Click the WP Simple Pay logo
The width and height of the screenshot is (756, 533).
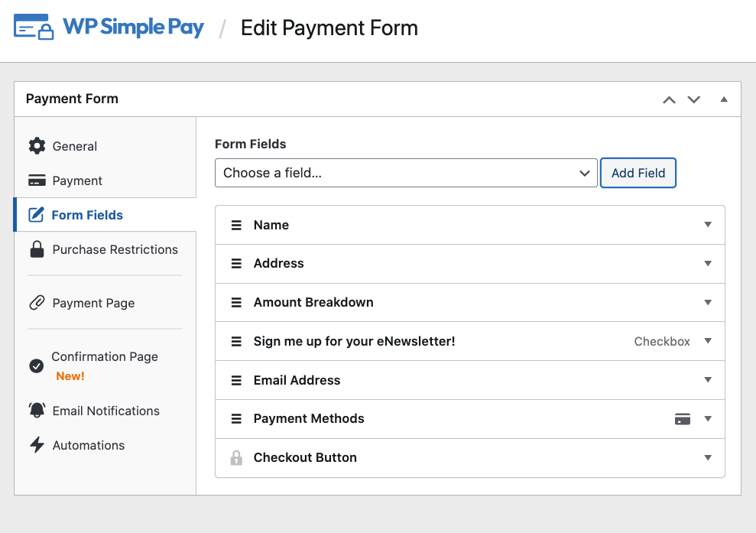[109, 28]
